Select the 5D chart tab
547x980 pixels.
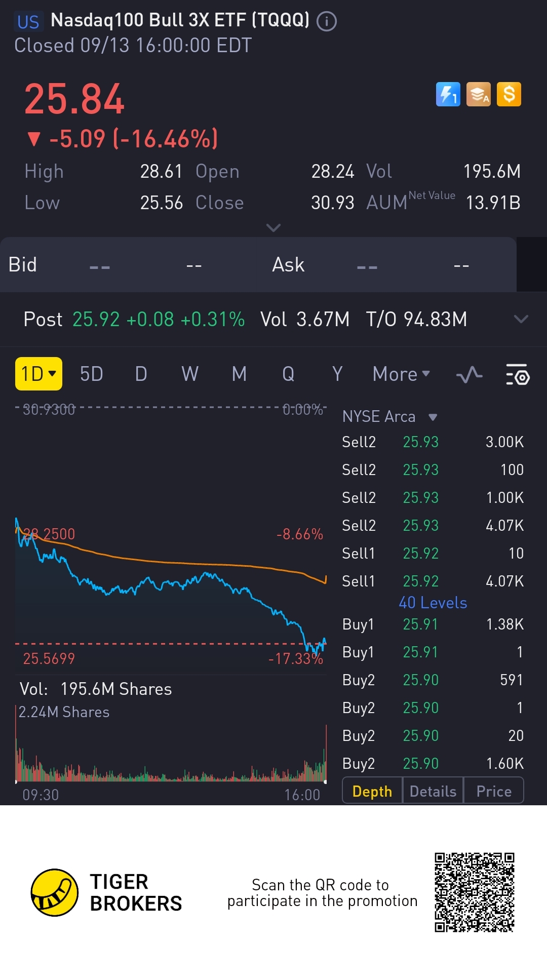coord(92,374)
